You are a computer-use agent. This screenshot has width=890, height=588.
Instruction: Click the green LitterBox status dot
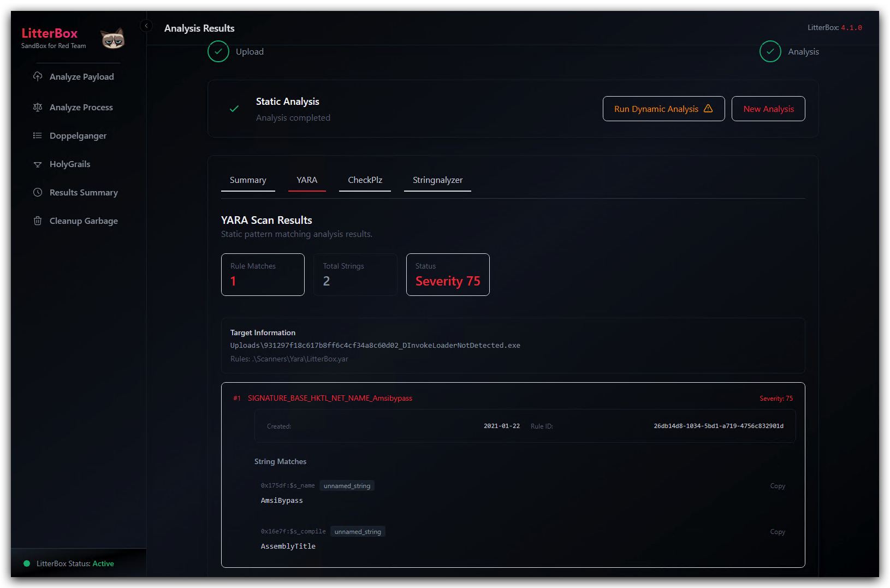pos(26,563)
